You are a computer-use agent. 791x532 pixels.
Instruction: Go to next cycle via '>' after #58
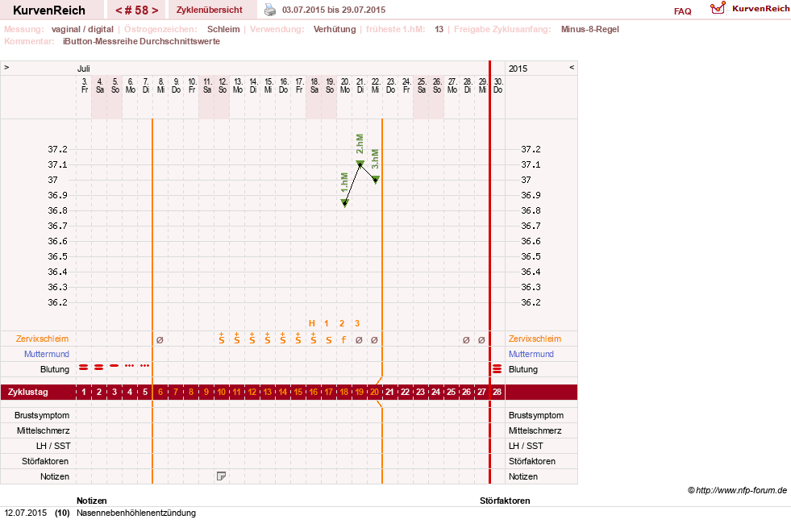(x=155, y=10)
